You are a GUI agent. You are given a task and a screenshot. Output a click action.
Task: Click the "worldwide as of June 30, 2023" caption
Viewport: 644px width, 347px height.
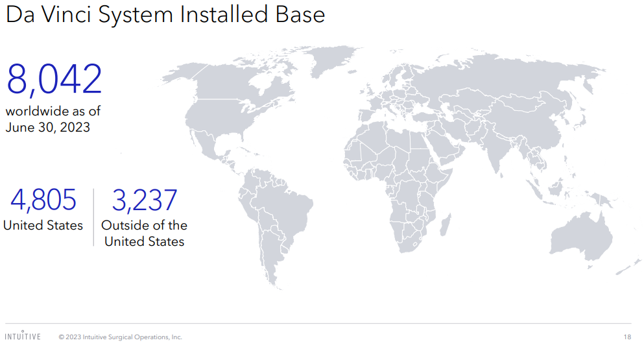point(53,119)
